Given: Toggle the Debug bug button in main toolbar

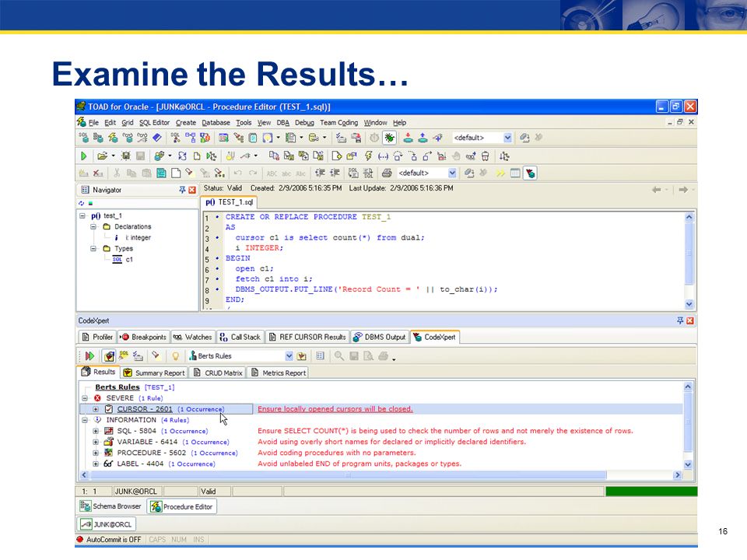Looking at the screenshot, I should tap(389, 138).
